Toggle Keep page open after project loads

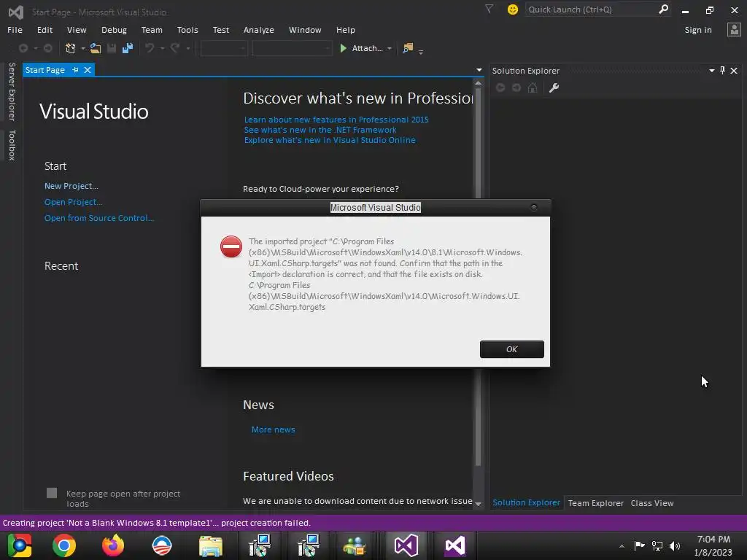[52, 493]
